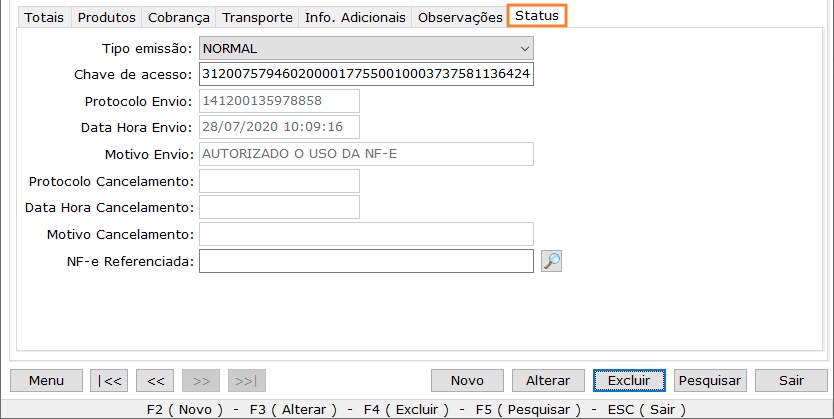Click the Motivo Cancelamento field
Image resolution: width=834 pixels, height=419 pixels.
pyautogui.click(x=366, y=234)
